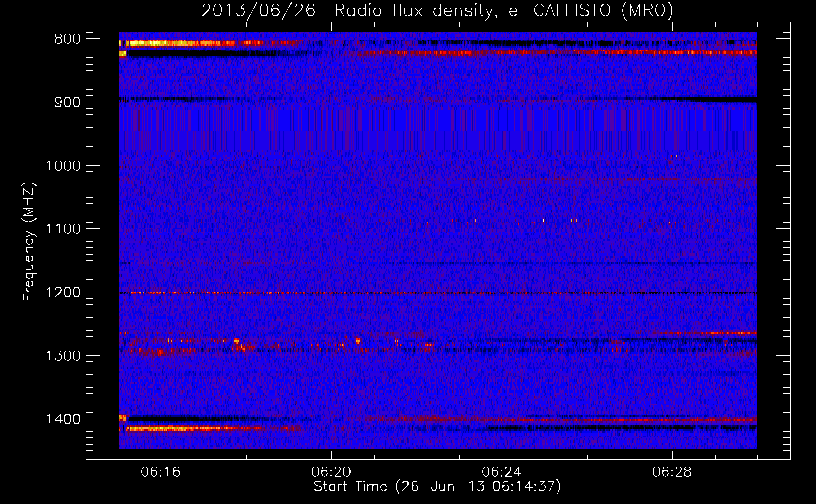Click the 06:16 time tick label

pos(161,472)
